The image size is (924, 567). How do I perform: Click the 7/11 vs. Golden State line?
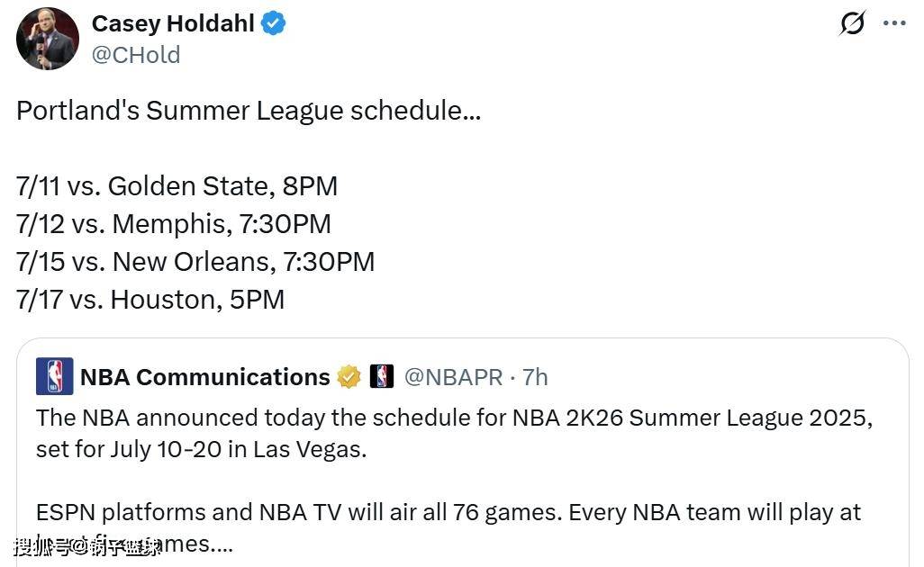(x=177, y=186)
